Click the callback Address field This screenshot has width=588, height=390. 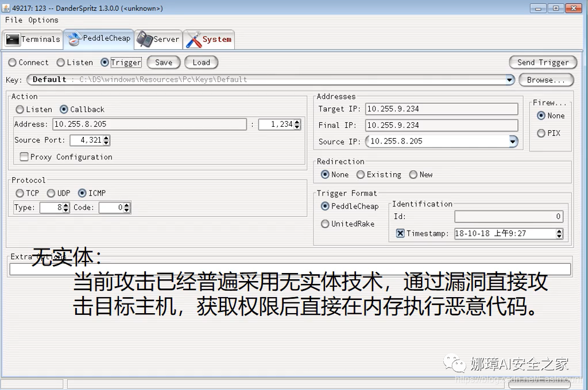coord(150,124)
